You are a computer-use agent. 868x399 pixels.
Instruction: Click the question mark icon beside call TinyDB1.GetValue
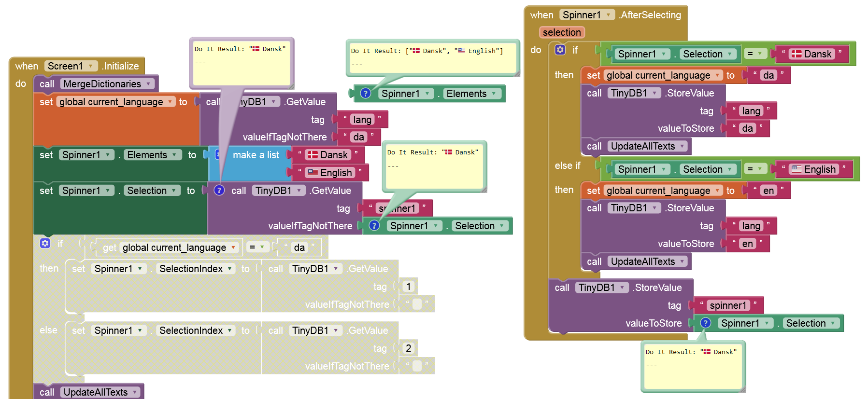click(219, 191)
